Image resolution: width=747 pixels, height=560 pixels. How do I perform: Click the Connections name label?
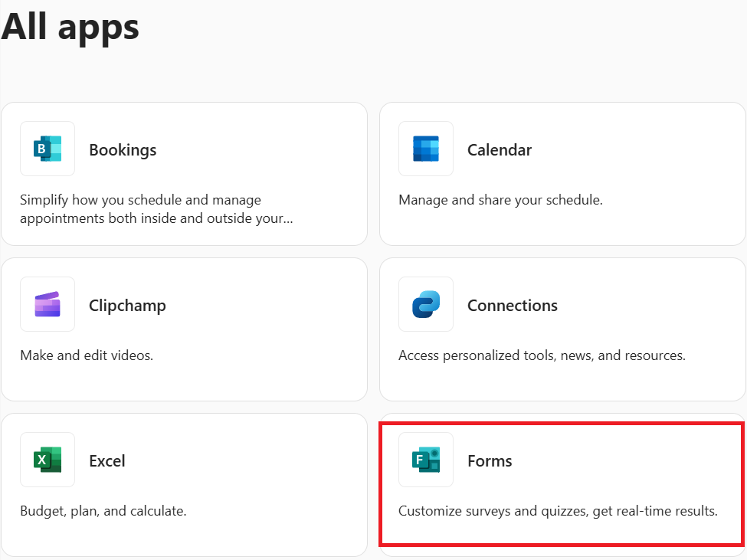coord(513,306)
